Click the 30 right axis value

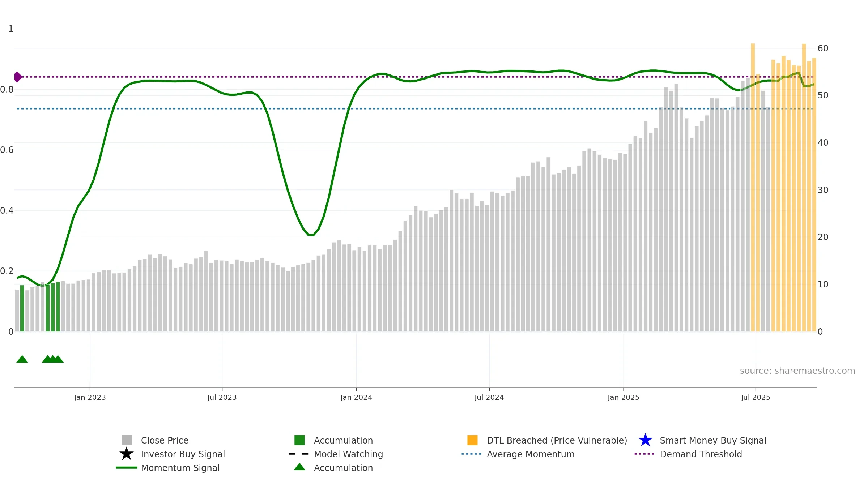coord(823,190)
